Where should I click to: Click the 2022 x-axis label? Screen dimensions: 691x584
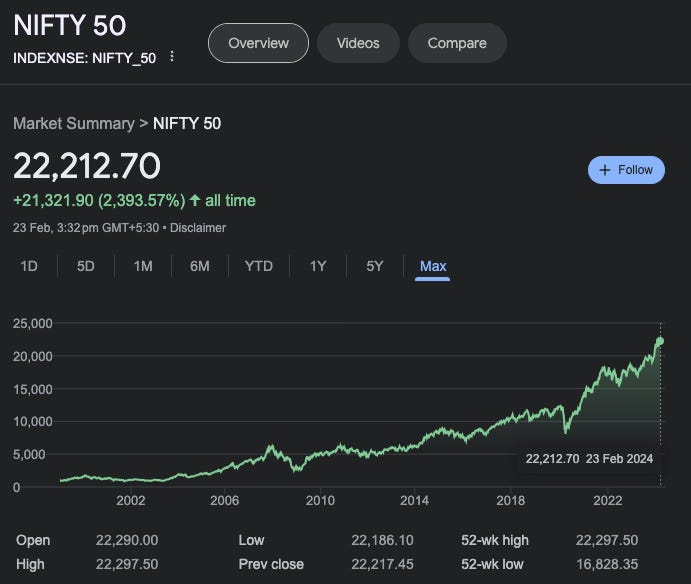(608, 501)
